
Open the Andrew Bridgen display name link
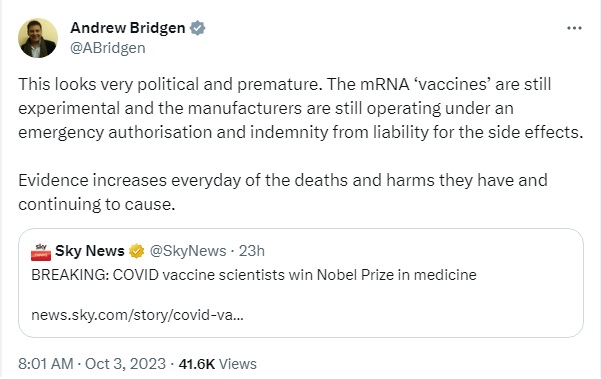click(128, 28)
